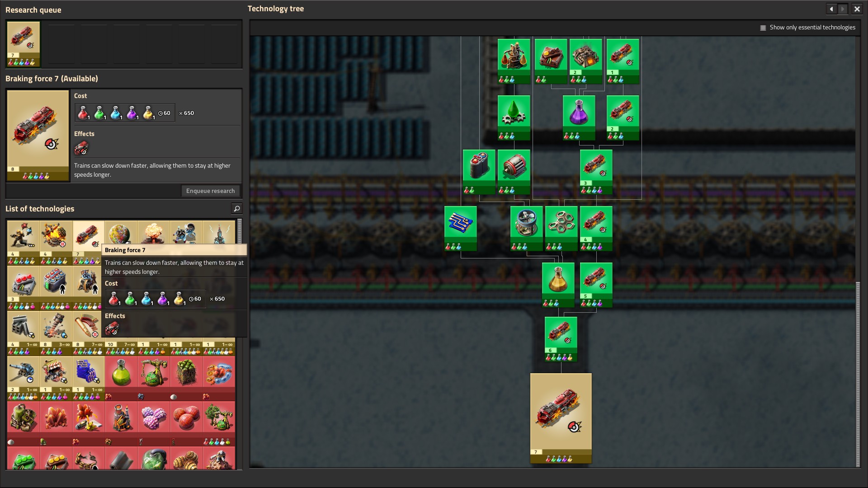Select the yellow Utility science pack node

pyautogui.click(x=558, y=285)
